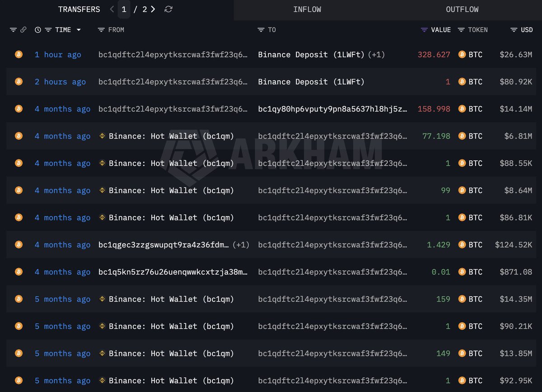Click BTC token icon on $14.14M row
The image size is (542, 392).
point(462,108)
